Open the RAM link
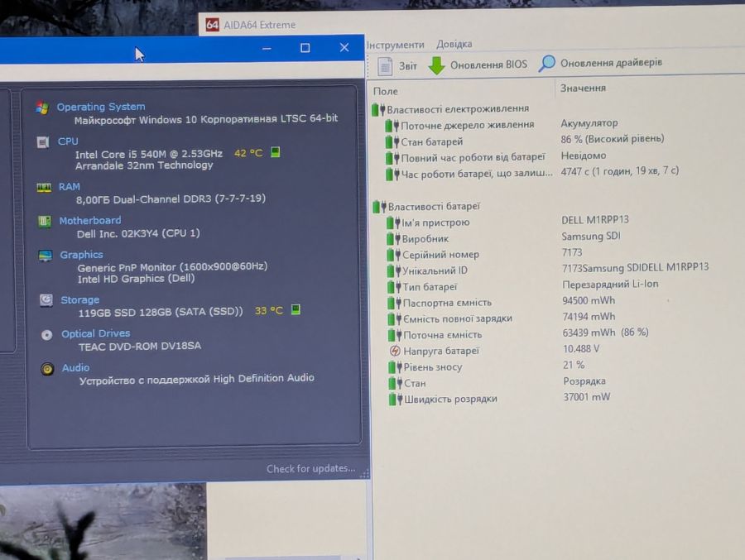Screen dimensions: 745x560 pos(70,187)
